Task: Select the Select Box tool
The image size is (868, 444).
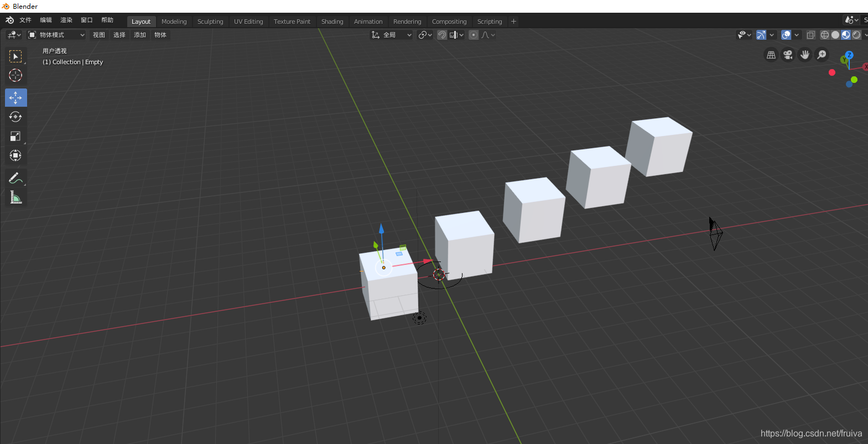Action: (15, 56)
